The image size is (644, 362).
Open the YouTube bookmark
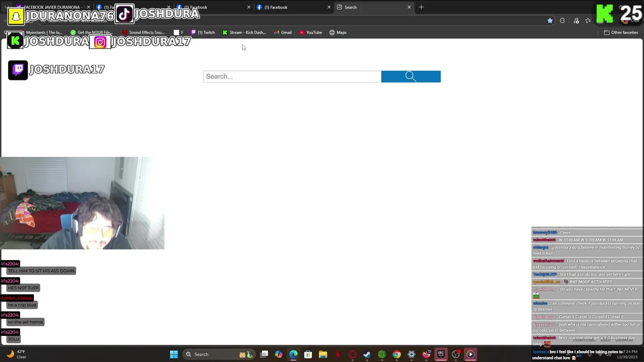click(310, 32)
